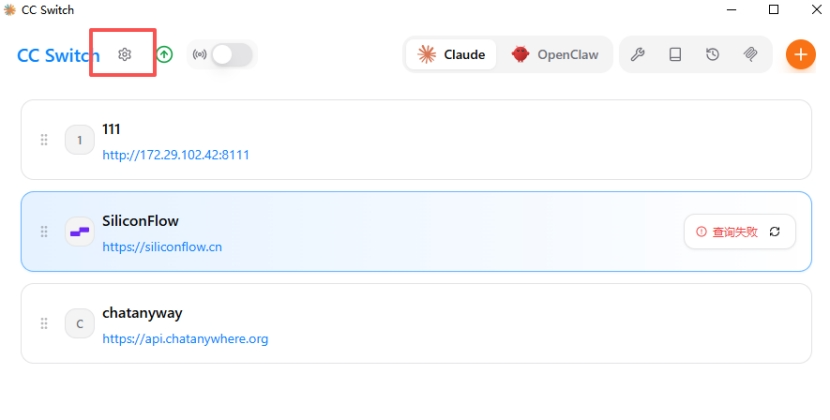Open settings via the gear icon
The width and height of the screenshot is (830, 420).
[x=124, y=54]
